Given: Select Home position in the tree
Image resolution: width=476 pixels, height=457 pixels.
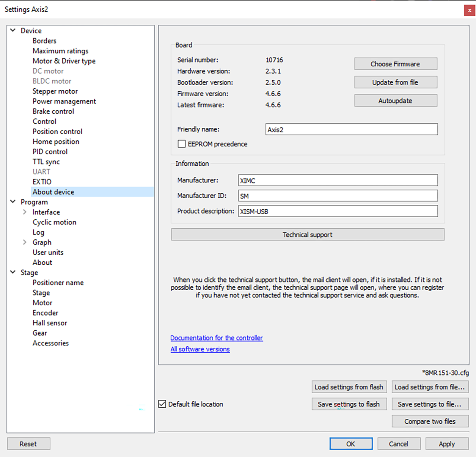Looking at the screenshot, I should click(x=56, y=142).
